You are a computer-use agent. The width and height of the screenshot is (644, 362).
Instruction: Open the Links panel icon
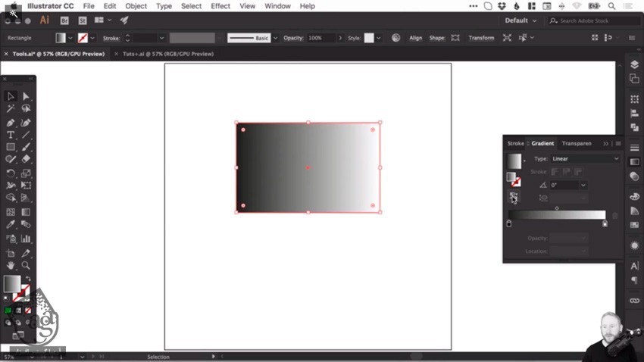coord(635,301)
